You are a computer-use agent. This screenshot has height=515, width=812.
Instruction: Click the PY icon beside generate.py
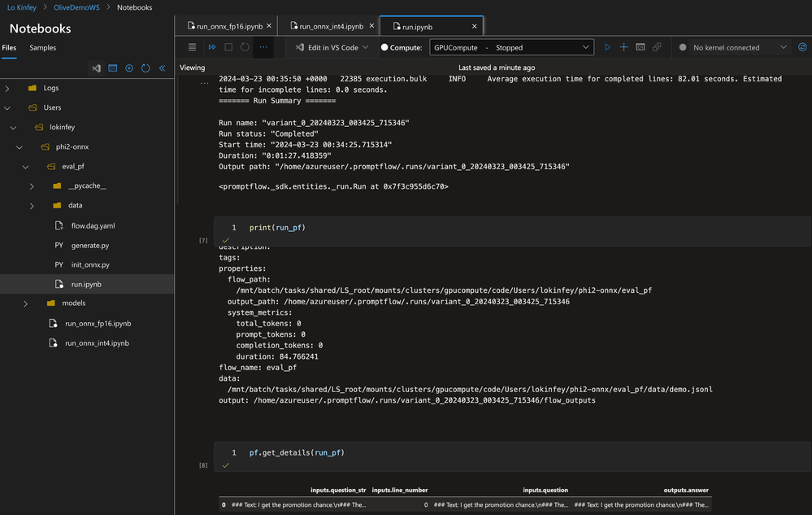coord(59,245)
